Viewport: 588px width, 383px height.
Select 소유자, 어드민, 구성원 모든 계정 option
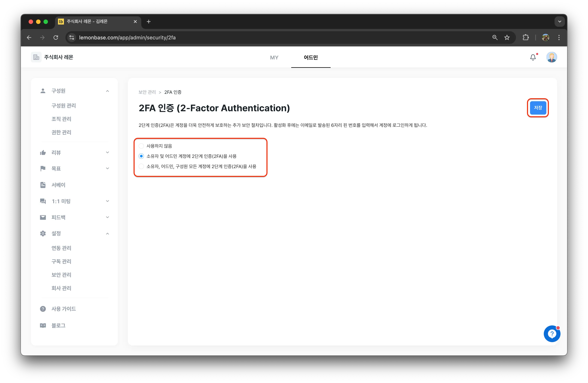(141, 166)
